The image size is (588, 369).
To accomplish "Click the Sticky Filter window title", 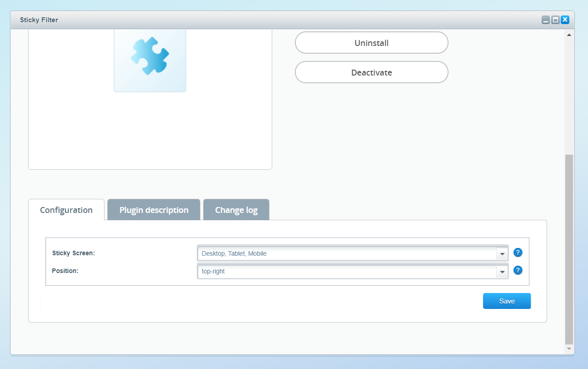I will coord(39,20).
